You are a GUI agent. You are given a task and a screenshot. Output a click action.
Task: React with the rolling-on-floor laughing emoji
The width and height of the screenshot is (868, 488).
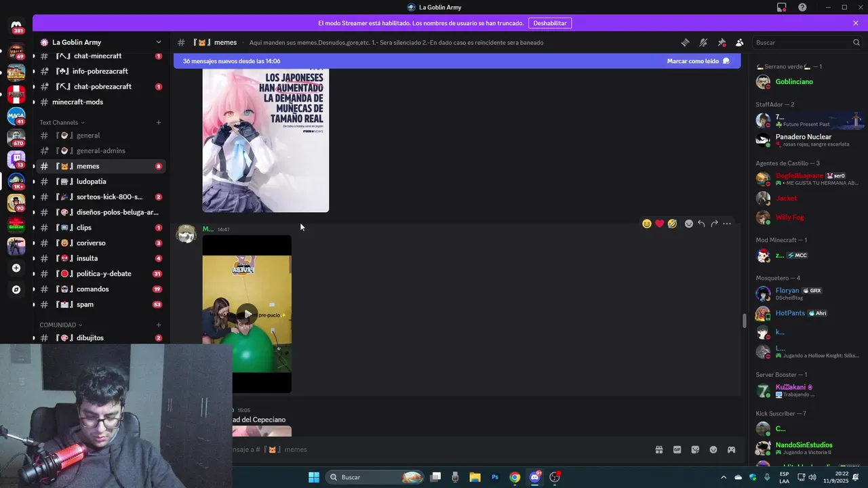tap(672, 224)
